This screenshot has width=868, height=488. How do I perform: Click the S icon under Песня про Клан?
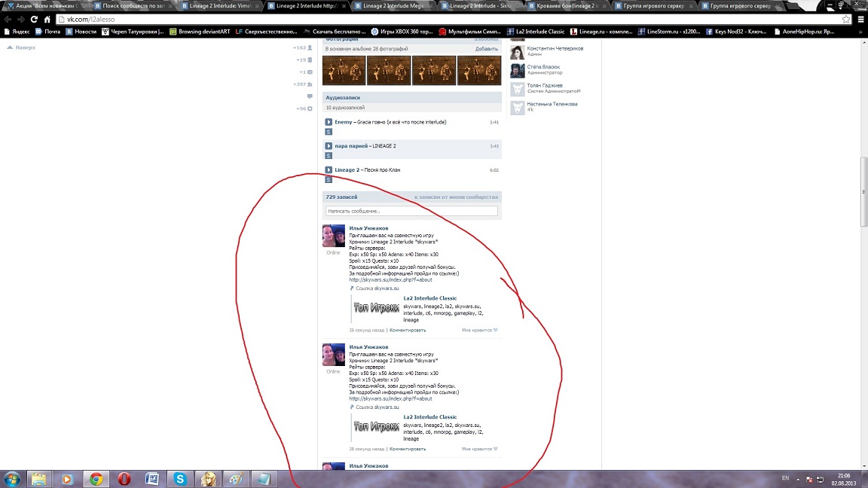pos(329,180)
